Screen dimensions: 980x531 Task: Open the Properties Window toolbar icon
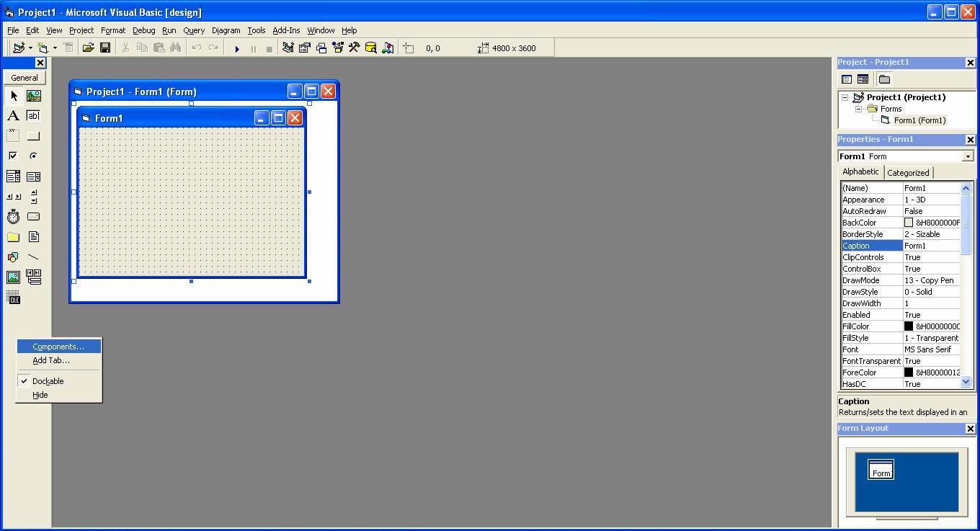[304, 48]
